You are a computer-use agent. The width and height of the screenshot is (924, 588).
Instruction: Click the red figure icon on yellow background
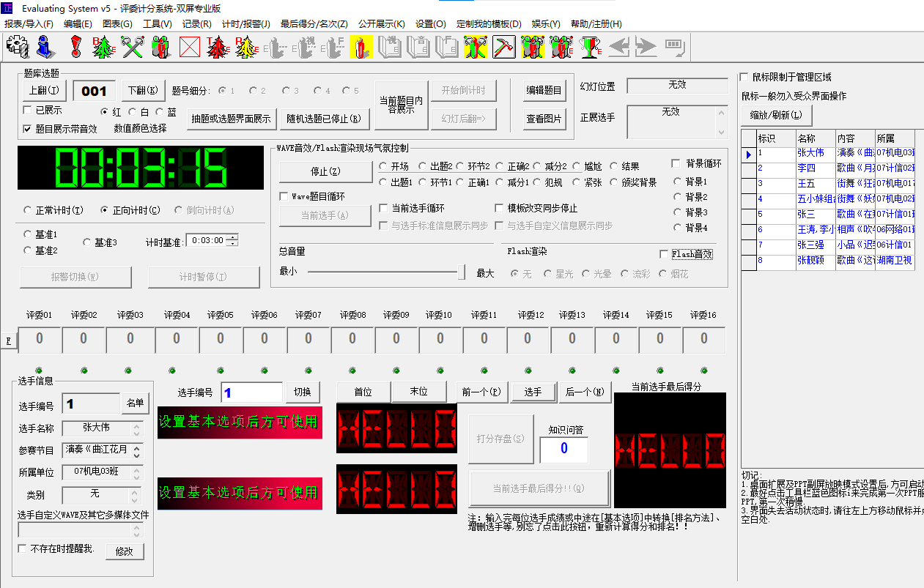pyautogui.click(x=361, y=47)
